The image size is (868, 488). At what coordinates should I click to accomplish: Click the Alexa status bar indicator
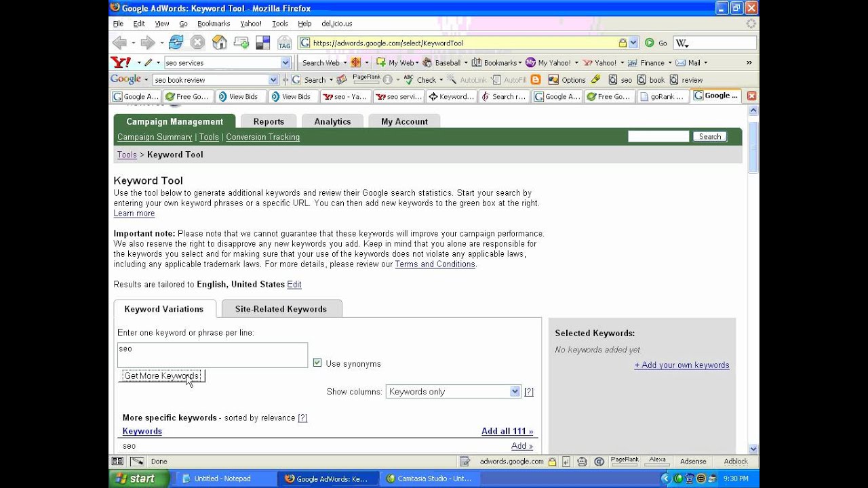pyautogui.click(x=657, y=460)
